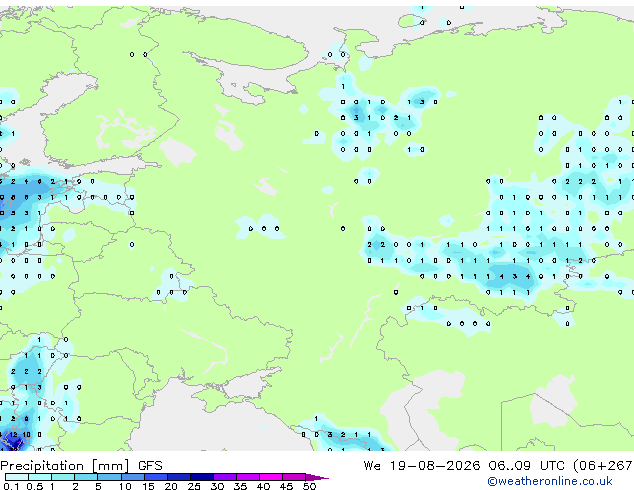Click the '0.1' label on the legend scale
This screenshot has height=490, width=634.
point(11,486)
